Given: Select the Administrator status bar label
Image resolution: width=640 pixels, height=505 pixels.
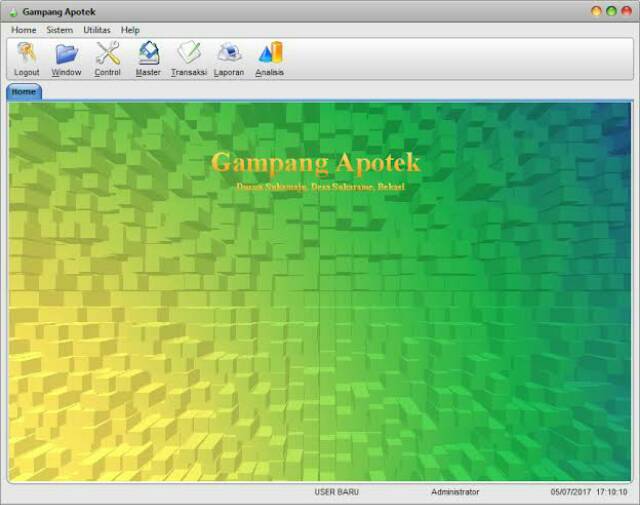Looking at the screenshot, I should (x=455, y=492).
